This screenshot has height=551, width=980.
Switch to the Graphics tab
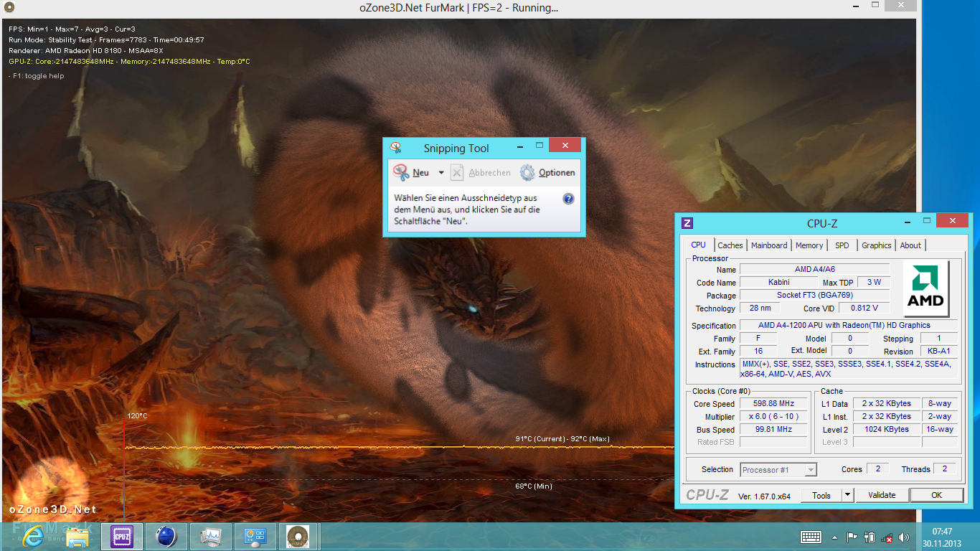(877, 245)
